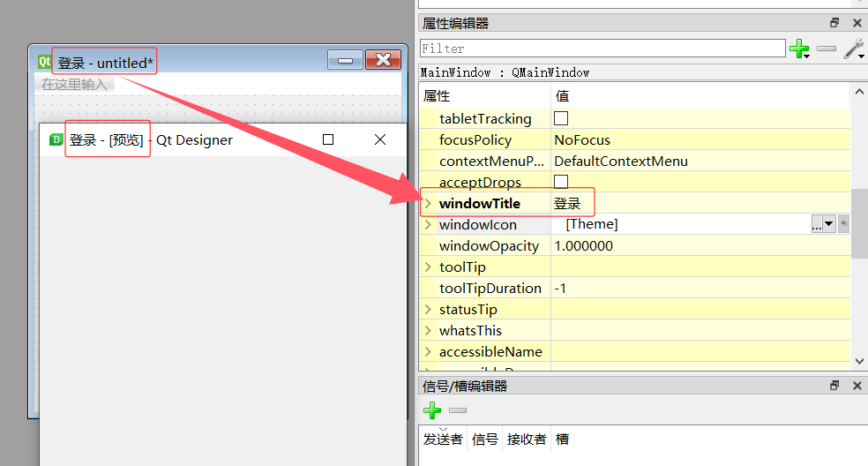Viewport: 868px width, 466px height.
Task: Float the signal/slot editor panel
Action: [834, 386]
